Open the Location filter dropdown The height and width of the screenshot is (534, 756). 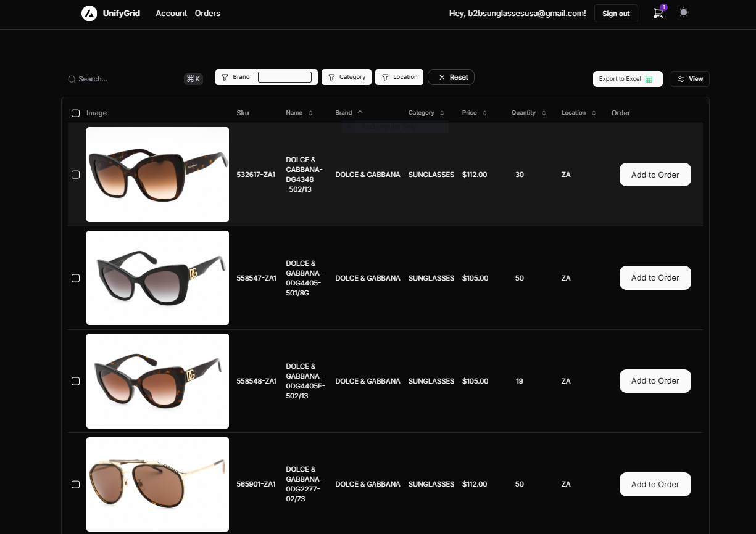(399, 77)
